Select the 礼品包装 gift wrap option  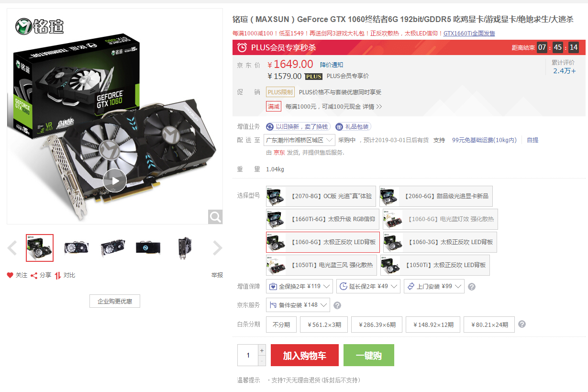(353, 127)
